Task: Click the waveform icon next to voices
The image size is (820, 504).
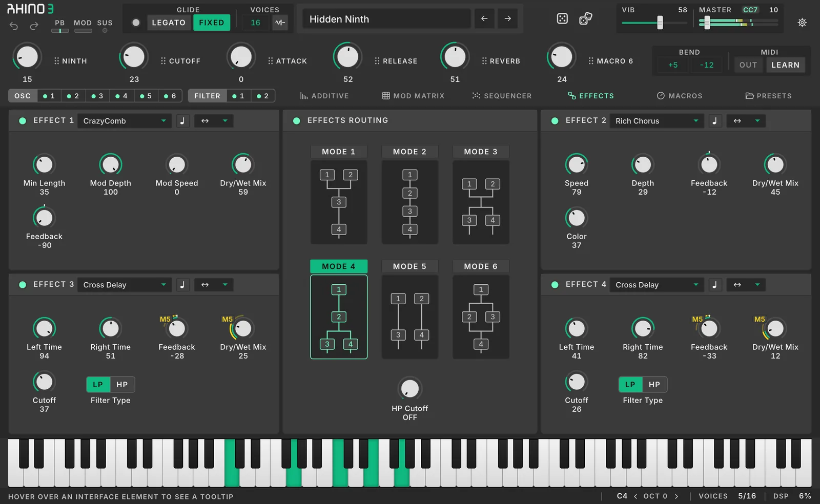Action: click(280, 23)
